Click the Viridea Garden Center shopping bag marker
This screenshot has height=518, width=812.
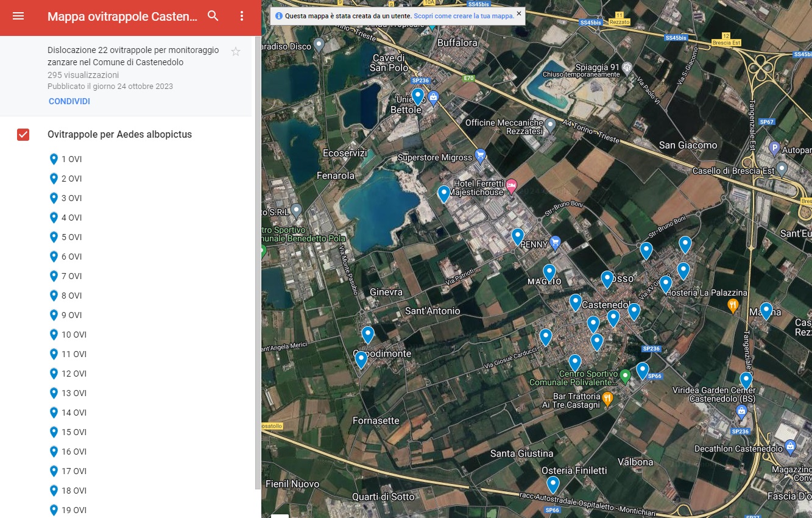point(742,411)
